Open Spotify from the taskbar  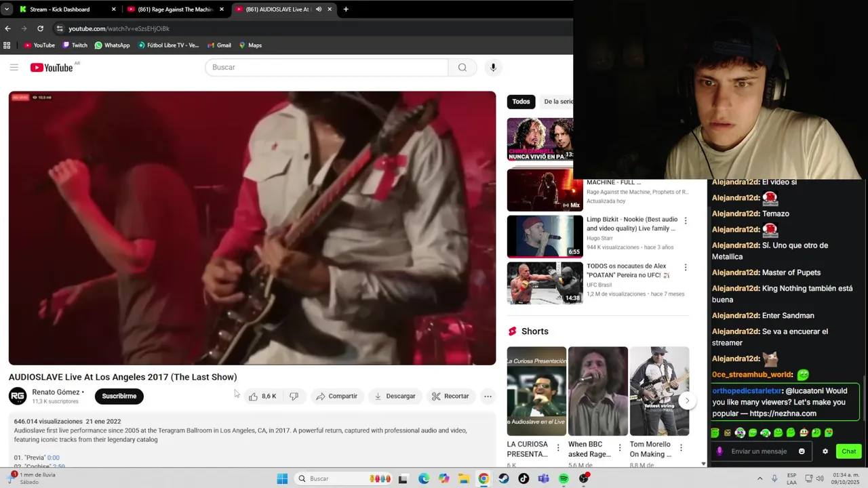pyautogui.click(x=564, y=479)
